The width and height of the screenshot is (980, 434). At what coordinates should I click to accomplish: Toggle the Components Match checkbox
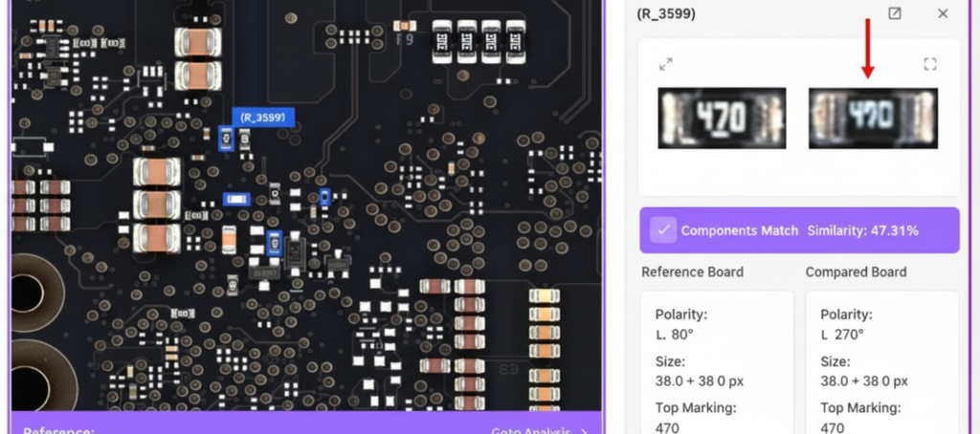tap(663, 230)
